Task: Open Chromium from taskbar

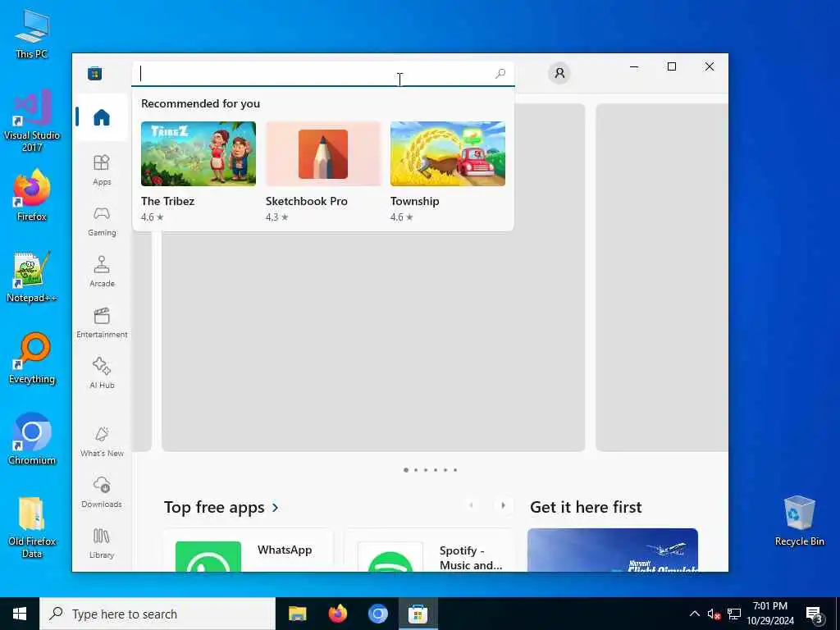Action: pos(377,614)
